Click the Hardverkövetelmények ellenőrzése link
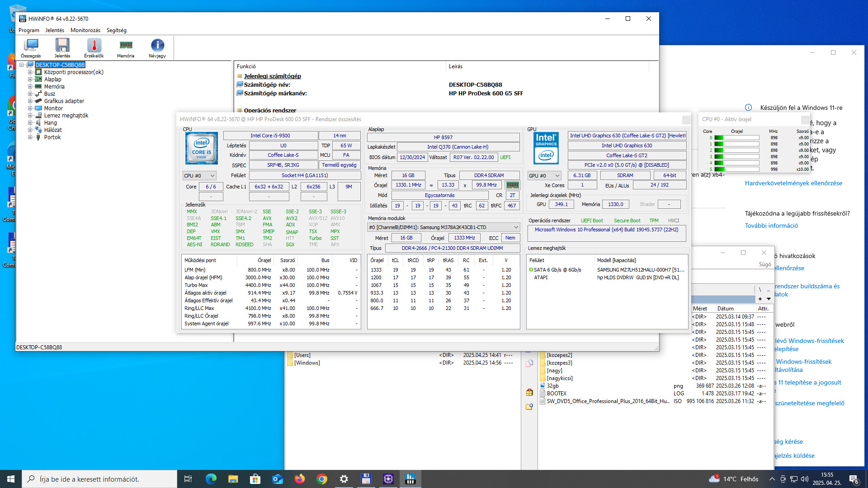The height and width of the screenshot is (488, 868). pos(793,183)
